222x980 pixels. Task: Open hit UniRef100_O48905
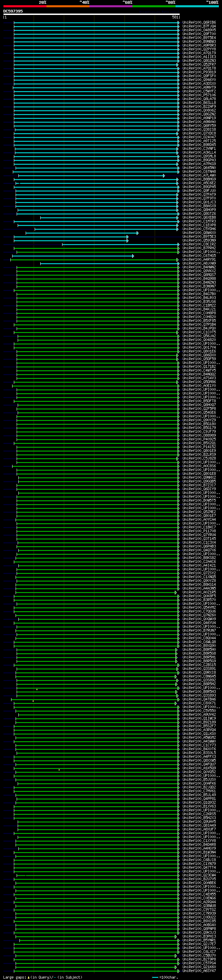point(199,30)
